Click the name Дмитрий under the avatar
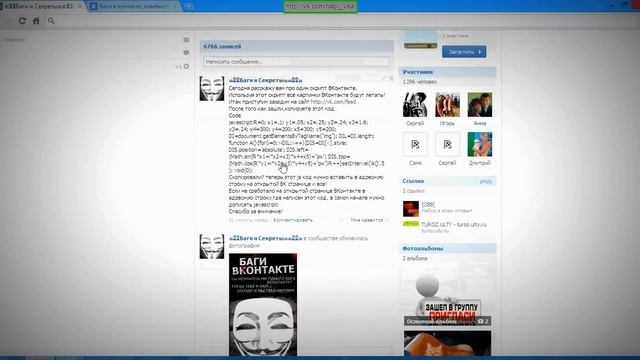 pos(480,163)
